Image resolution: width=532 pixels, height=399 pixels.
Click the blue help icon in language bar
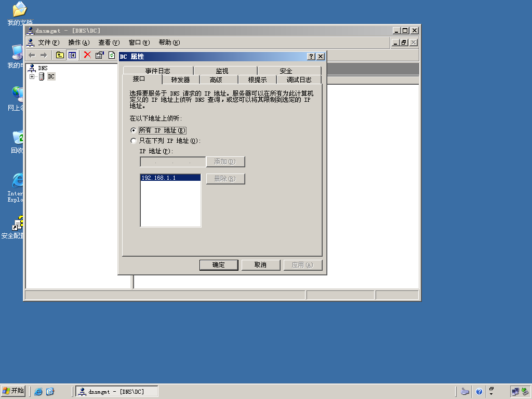[479, 392]
